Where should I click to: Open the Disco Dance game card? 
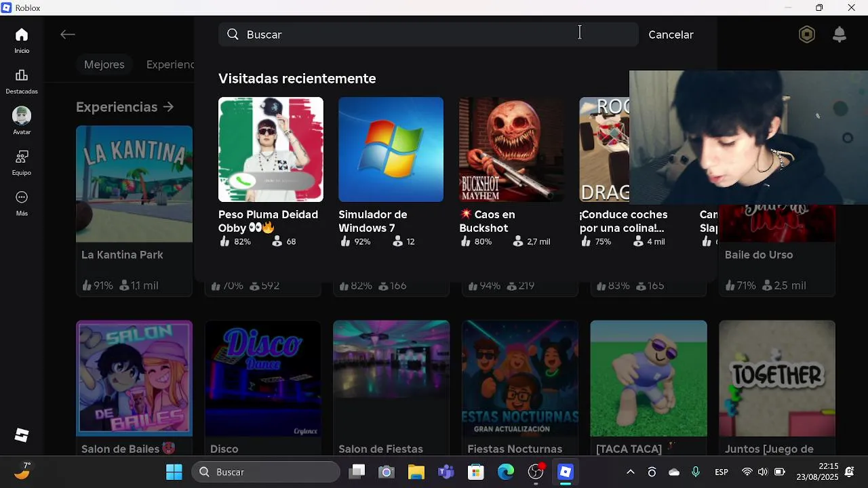pyautogui.click(x=263, y=388)
